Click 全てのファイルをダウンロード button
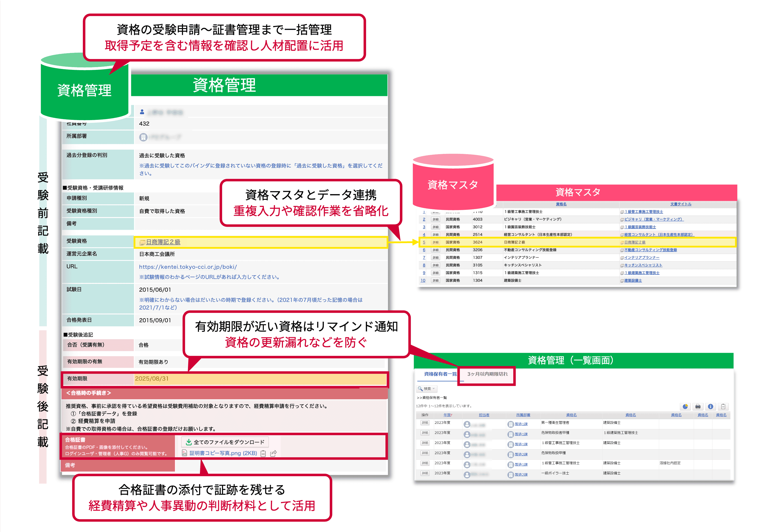 (225, 442)
